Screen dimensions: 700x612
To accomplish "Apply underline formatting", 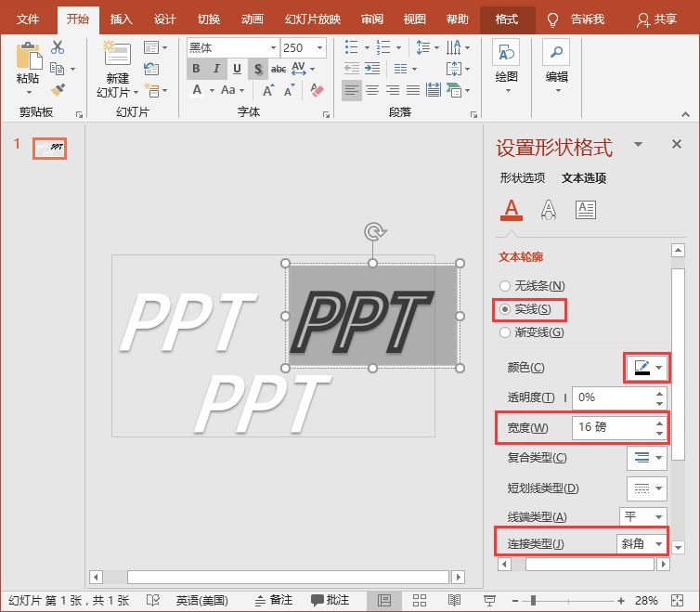I will [237, 69].
